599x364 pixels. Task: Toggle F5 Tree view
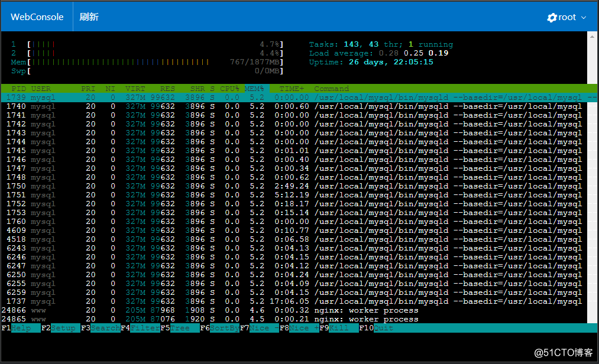[180, 328]
